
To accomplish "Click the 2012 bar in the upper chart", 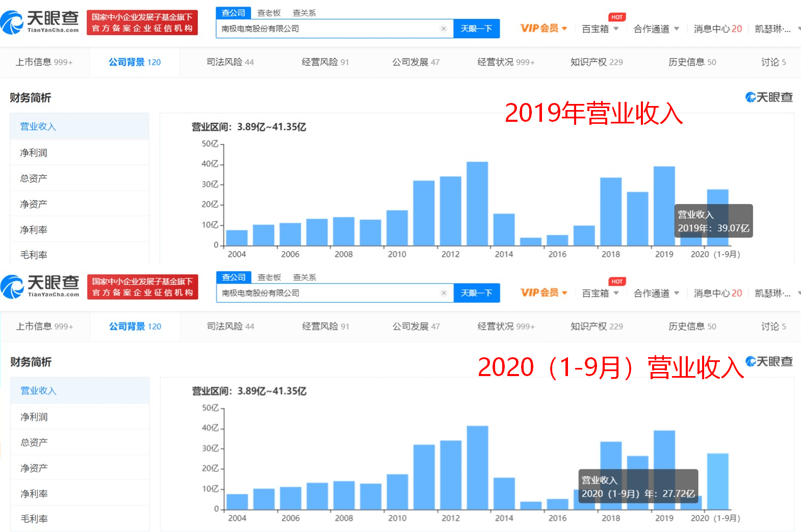I will point(450,211).
